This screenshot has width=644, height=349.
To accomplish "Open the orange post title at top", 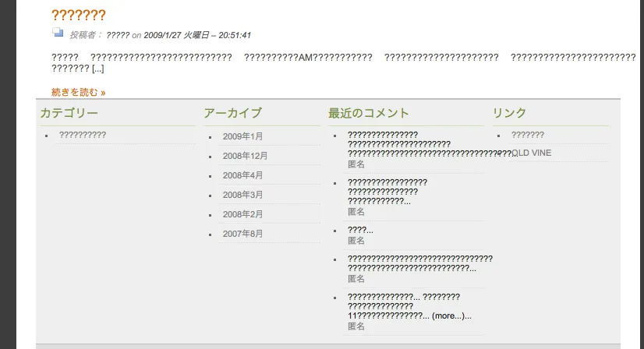I will click(78, 15).
